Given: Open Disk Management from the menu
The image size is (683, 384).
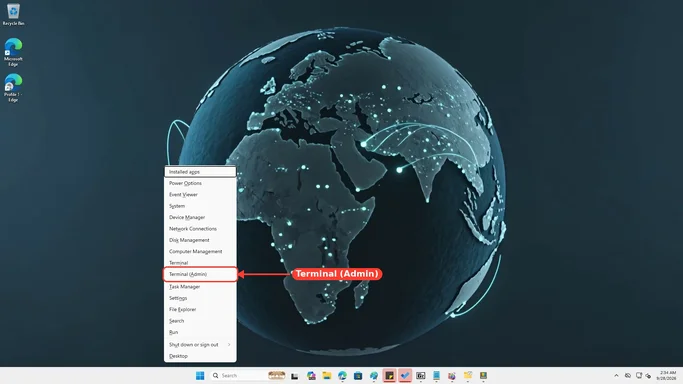Looking at the screenshot, I should pos(200,240).
